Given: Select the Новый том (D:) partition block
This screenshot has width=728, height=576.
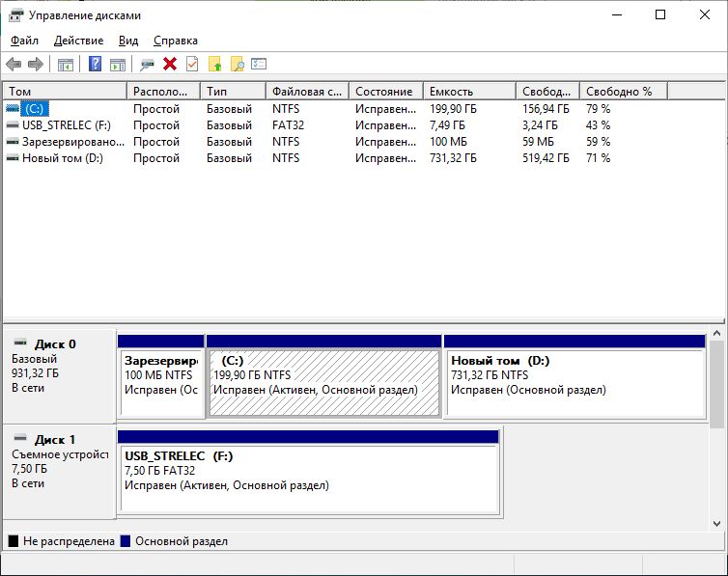Looking at the screenshot, I should (x=575, y=382).
